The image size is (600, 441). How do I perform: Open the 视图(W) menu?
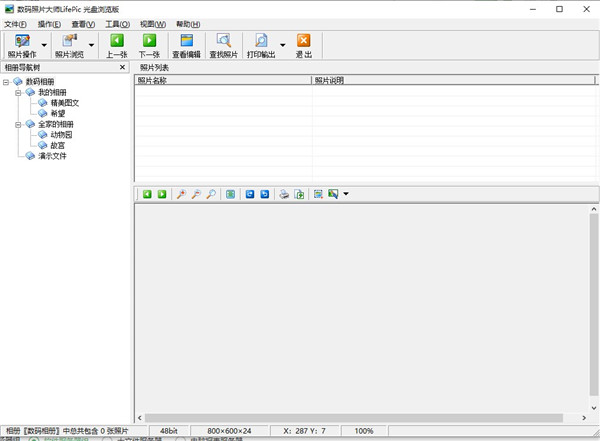click(153, 24)
